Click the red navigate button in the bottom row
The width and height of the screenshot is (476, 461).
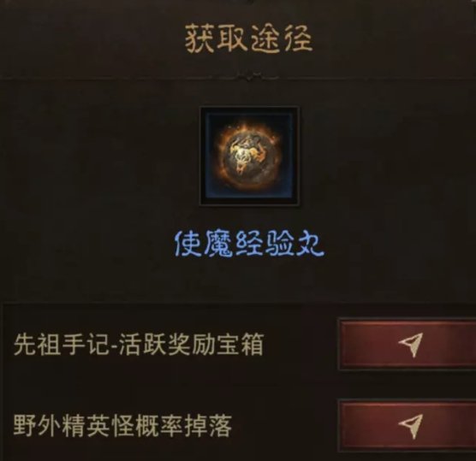[408, 426]
